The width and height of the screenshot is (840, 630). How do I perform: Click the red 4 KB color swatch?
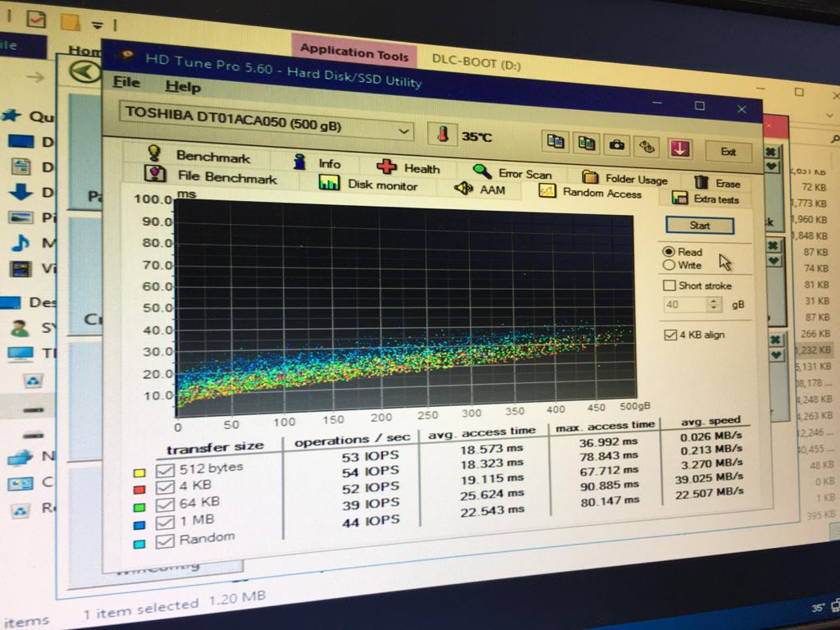tap(139, 490)
